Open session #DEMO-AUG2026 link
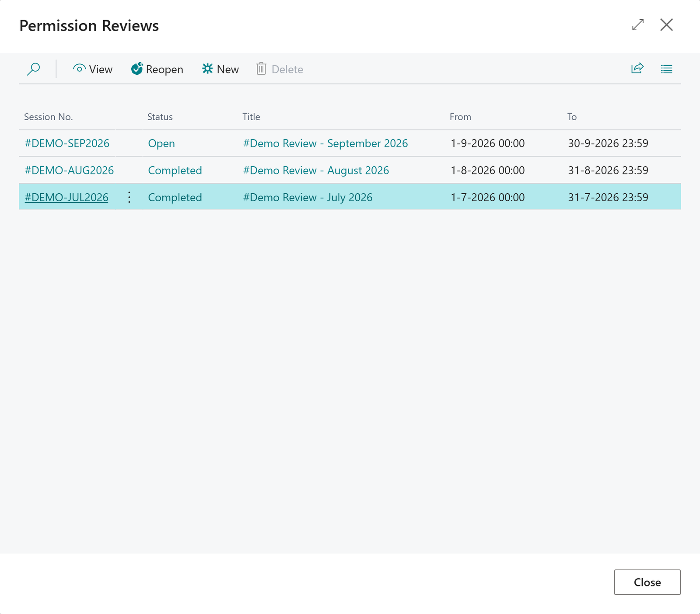The height and width of the screenshot is (614, 700). 69,171
